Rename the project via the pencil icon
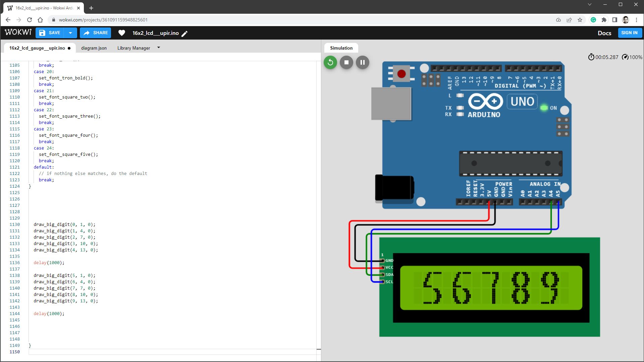 (x=185, y=34)
